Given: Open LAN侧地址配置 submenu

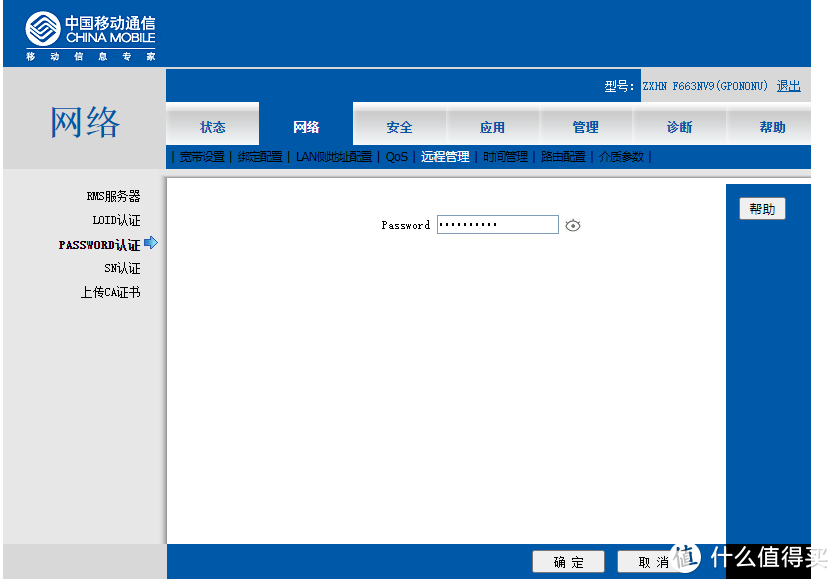Looking at the screenshot, I should pos(334,157).
